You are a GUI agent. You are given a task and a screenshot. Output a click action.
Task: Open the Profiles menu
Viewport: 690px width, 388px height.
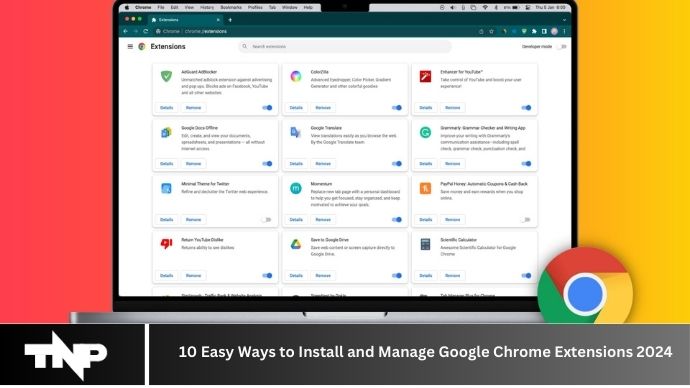point(255,7)
